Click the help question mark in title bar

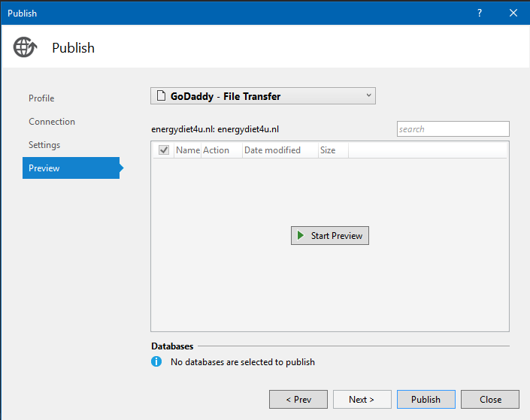(480, 13)
